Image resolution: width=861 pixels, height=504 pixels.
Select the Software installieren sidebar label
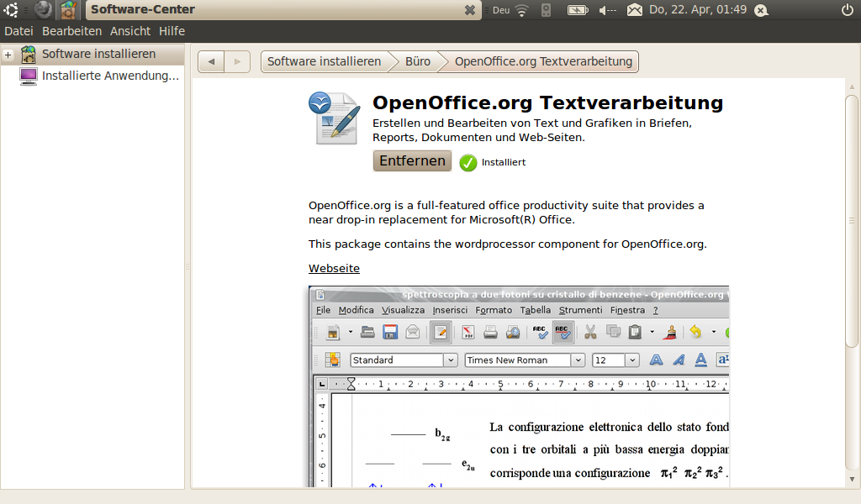point(99,54)
